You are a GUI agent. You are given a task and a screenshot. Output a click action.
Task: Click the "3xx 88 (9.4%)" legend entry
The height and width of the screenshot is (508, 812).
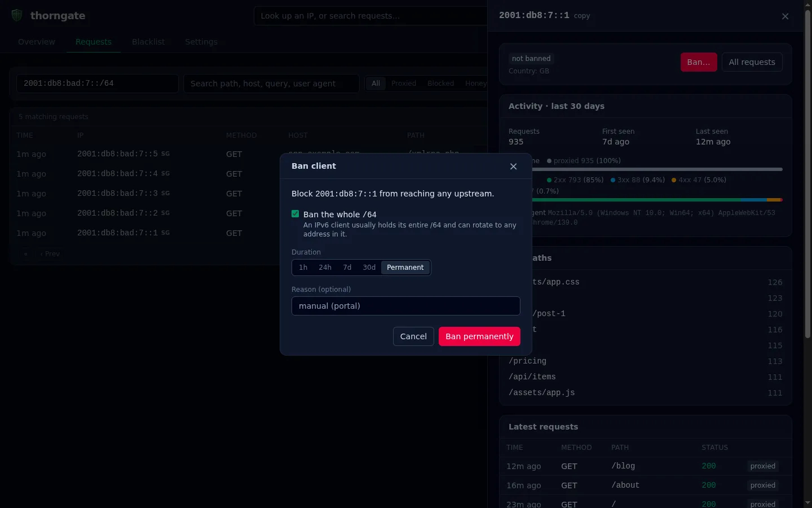(638, 180)
